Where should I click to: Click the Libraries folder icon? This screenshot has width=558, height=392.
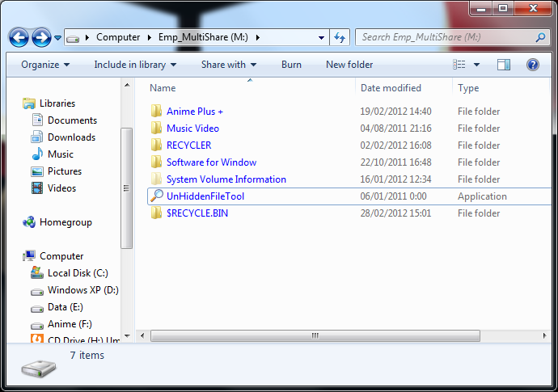pos(29,103)
